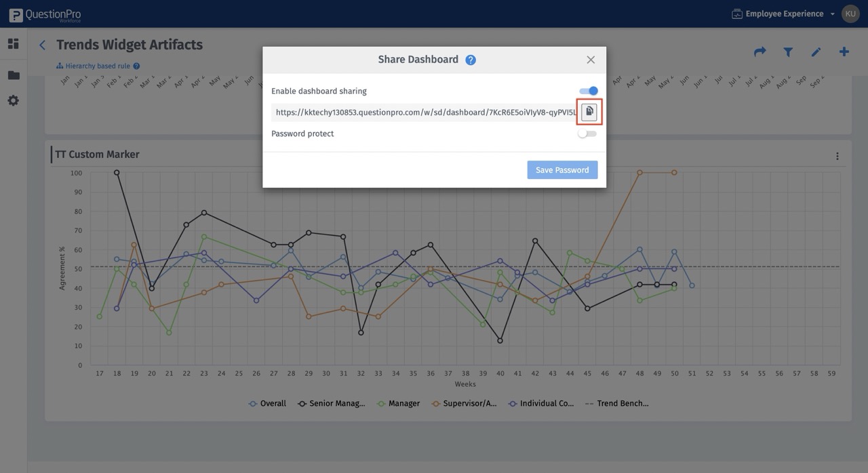Screen dimensions: 868x473
Task: Open settings from the sidebar
Action: tap(12, 100)
